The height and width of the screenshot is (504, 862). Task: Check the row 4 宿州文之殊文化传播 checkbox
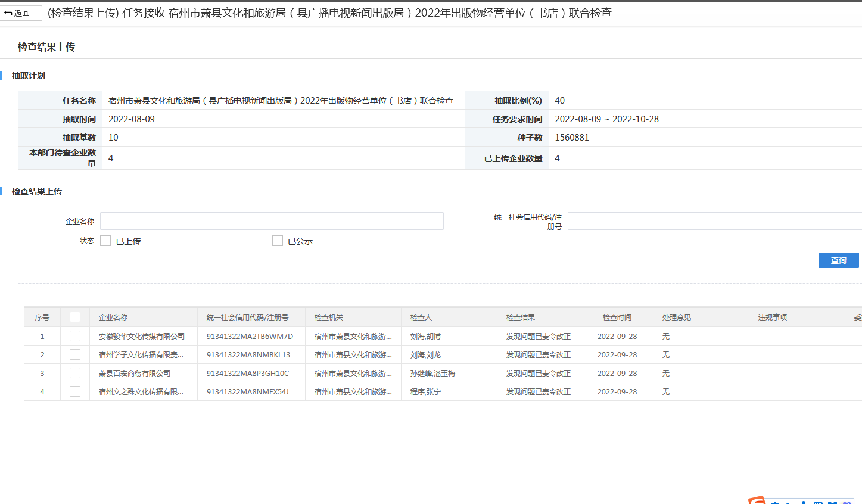coord(75,391)
